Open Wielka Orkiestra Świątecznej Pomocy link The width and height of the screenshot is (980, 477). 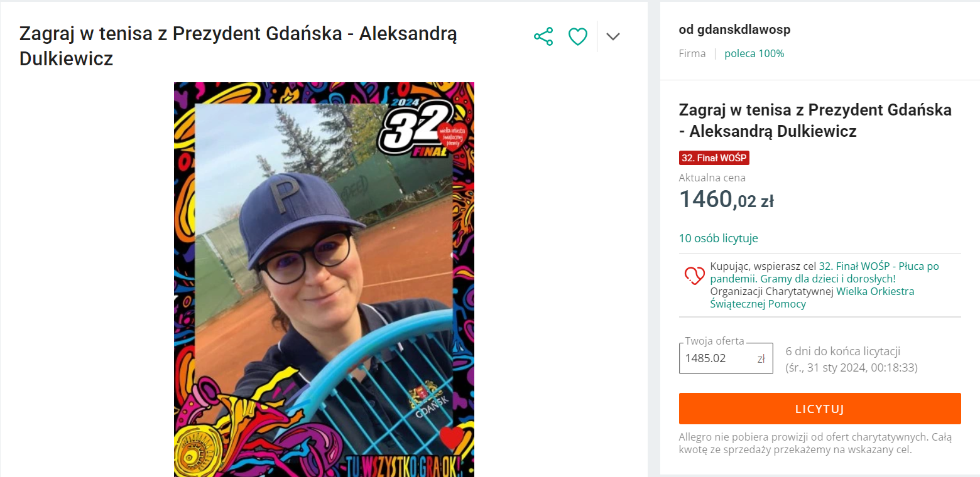(812, 297)
